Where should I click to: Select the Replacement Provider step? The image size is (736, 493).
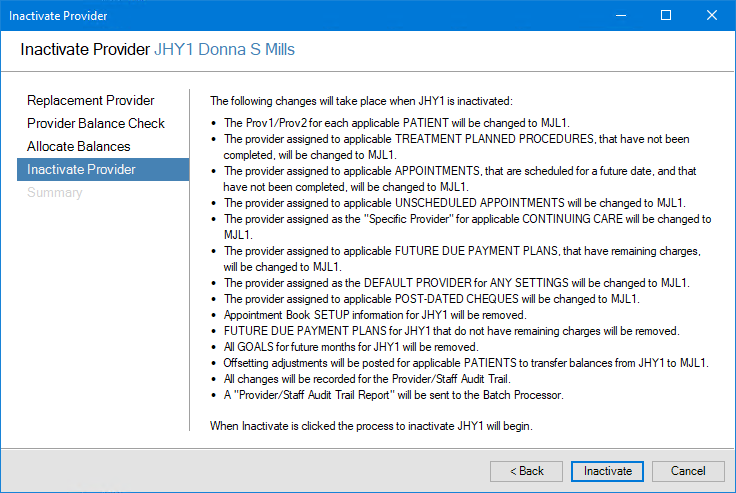[91, 101]
